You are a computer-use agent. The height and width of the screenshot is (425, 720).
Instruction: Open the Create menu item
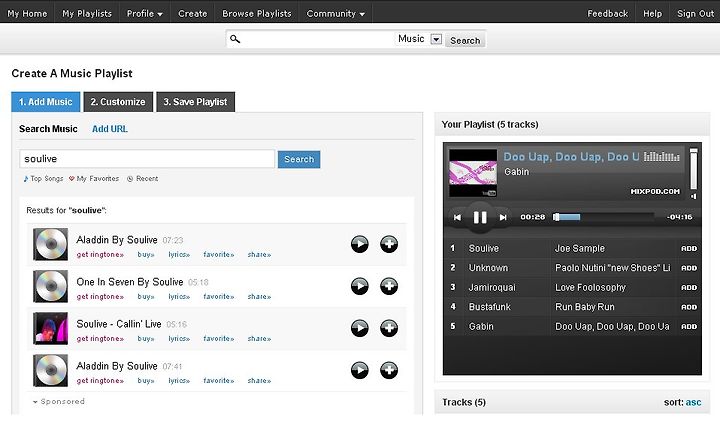(x=192, y=14)
